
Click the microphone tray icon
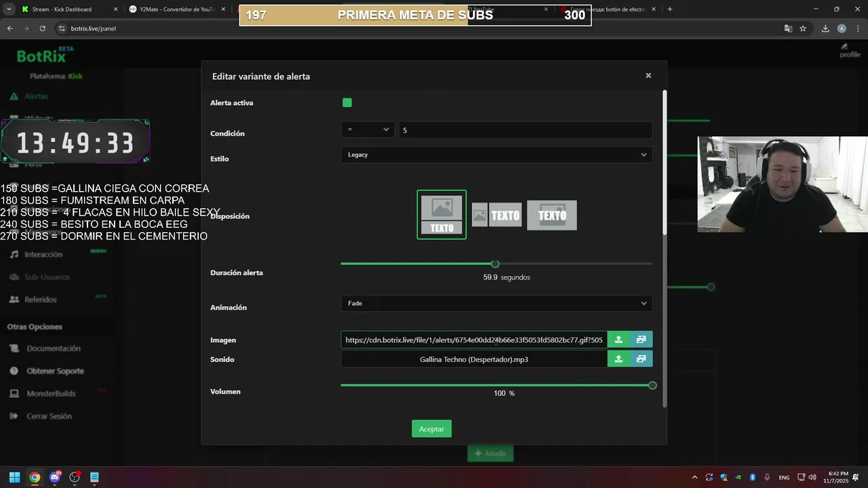[x=767, y=477]
